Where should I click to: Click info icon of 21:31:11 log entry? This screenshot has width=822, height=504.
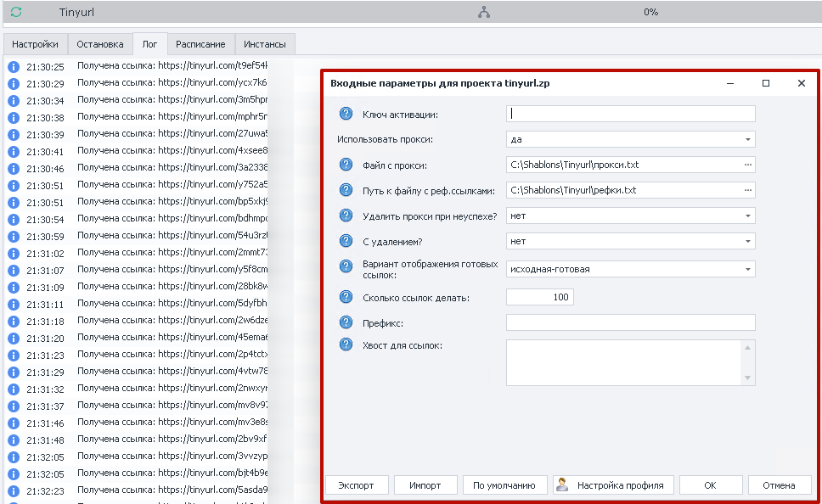14,305
